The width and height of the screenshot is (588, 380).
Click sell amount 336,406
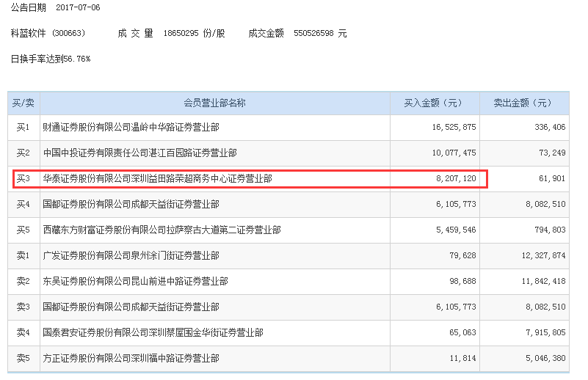(x=550, y=128)
